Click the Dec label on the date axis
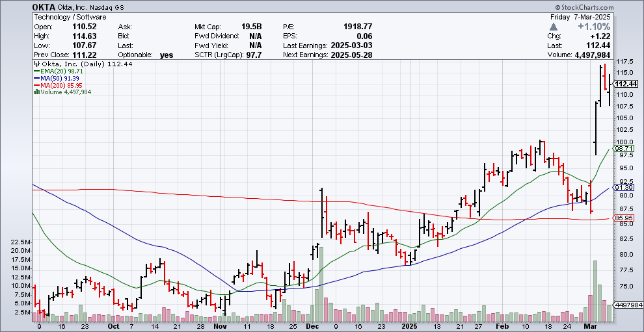644x332 pixels. [312, 327]
